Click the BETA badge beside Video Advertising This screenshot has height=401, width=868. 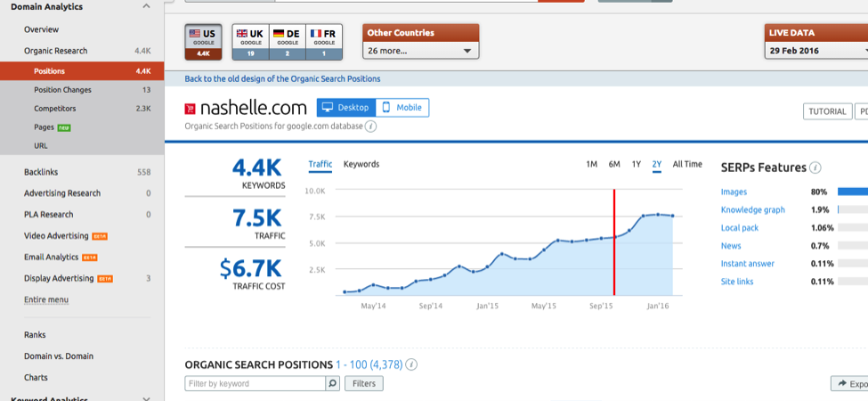tap(100, 236)
